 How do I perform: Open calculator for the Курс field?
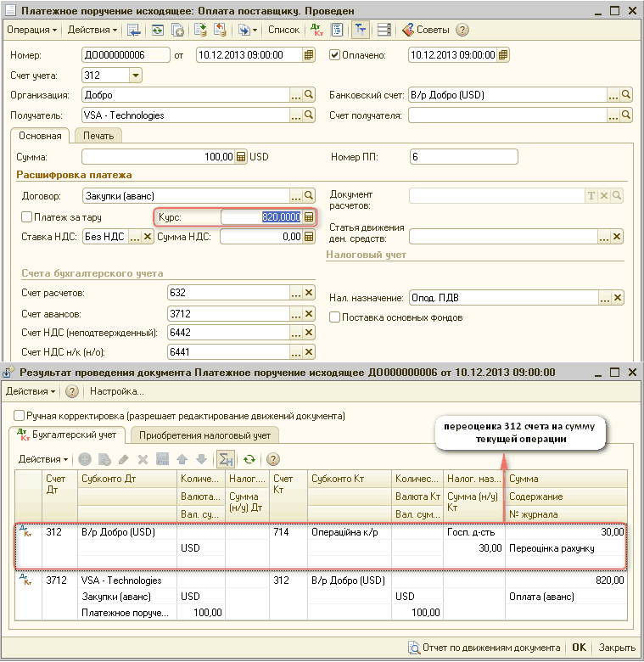[x=309, y=217]
